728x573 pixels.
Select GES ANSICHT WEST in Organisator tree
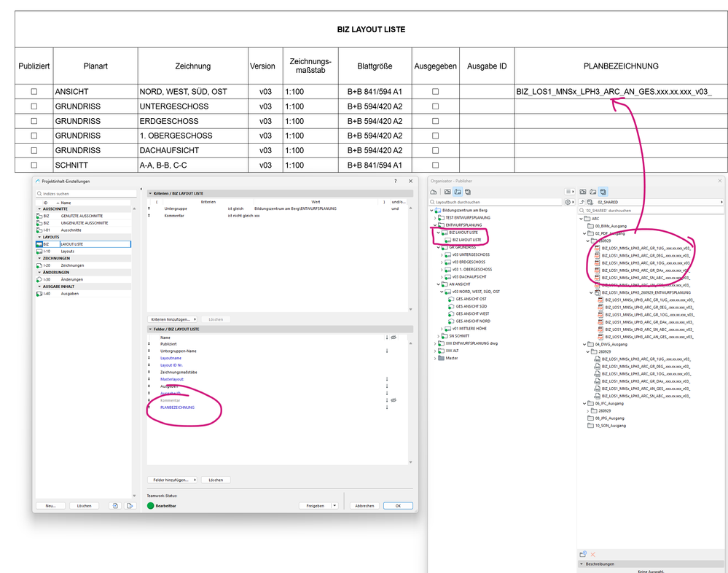tap(472, 314)
